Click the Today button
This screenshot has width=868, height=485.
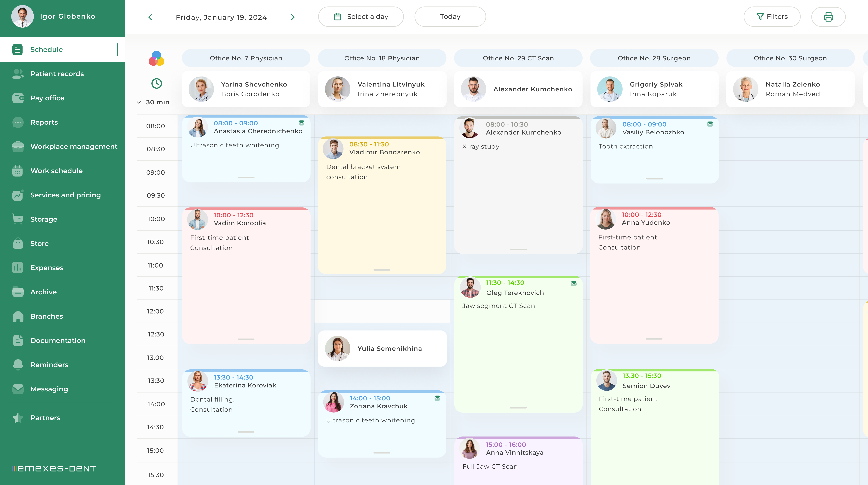pyautogui.click(x=450, y=17)
